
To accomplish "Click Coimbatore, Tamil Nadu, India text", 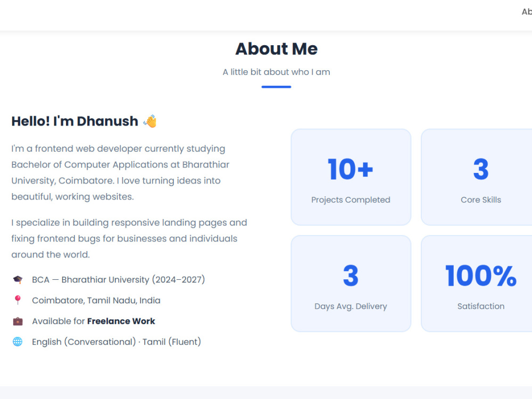I will 96,300.
